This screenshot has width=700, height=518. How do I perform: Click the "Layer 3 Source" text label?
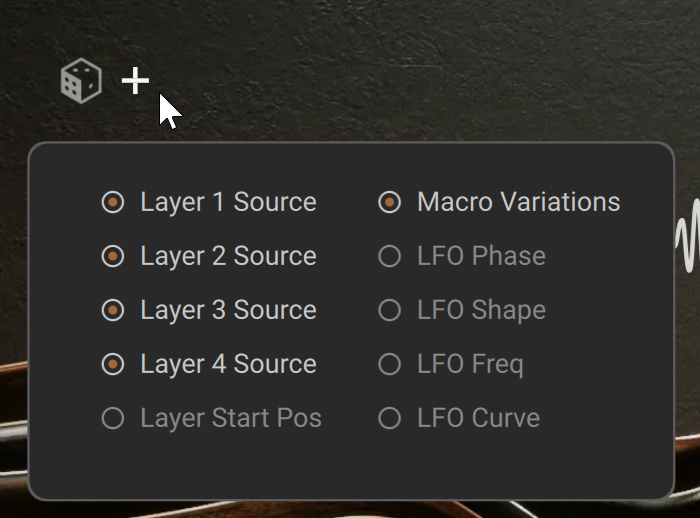228,310
